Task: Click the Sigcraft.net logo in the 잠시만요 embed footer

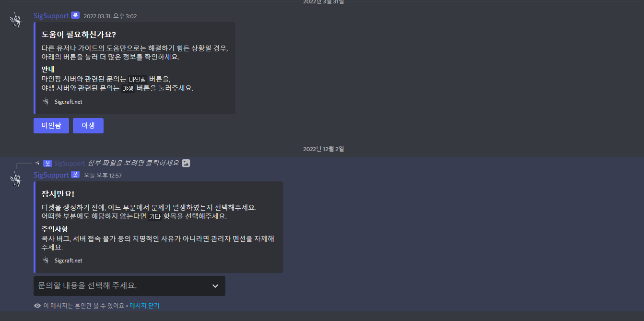Action: pos(46,261)
